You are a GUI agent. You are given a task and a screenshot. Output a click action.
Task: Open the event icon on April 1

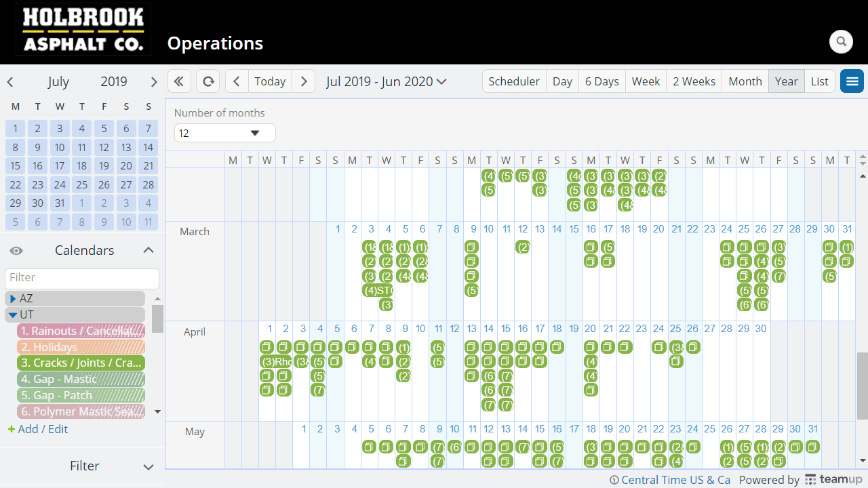point(267,346)
